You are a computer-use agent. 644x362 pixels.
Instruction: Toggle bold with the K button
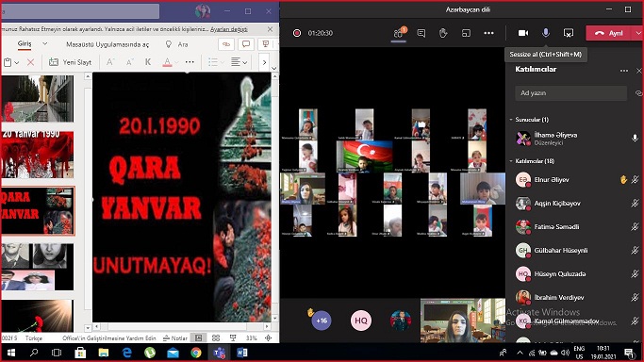point(148,62)
